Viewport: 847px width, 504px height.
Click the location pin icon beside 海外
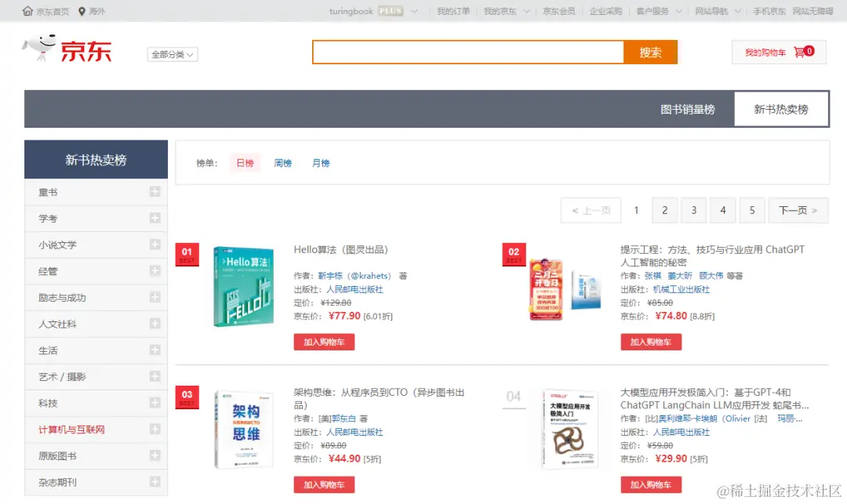click(82, 11)
